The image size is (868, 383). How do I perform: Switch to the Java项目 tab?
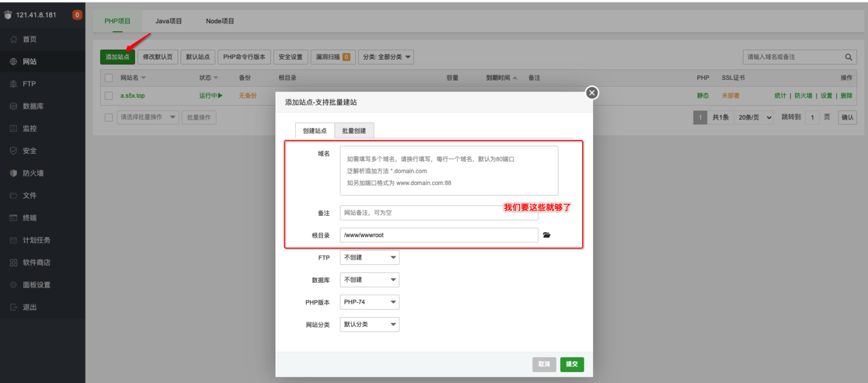click(x=169, y=21)
